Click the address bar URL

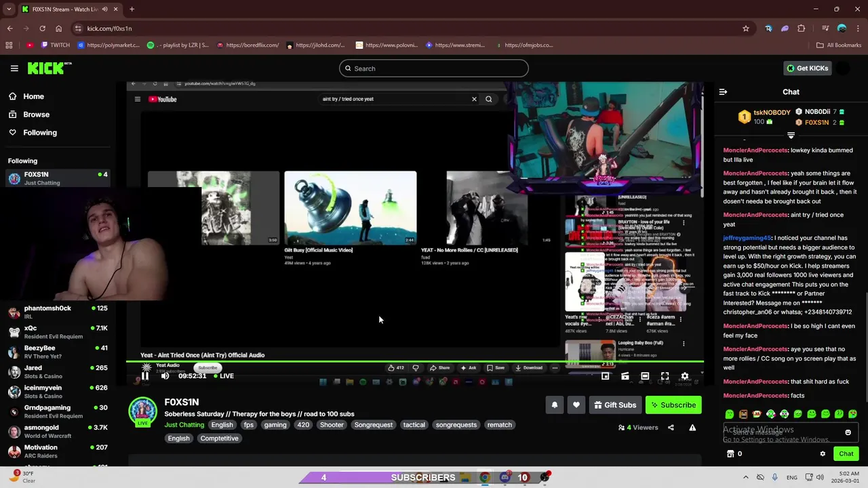click(x=109, y=28)
